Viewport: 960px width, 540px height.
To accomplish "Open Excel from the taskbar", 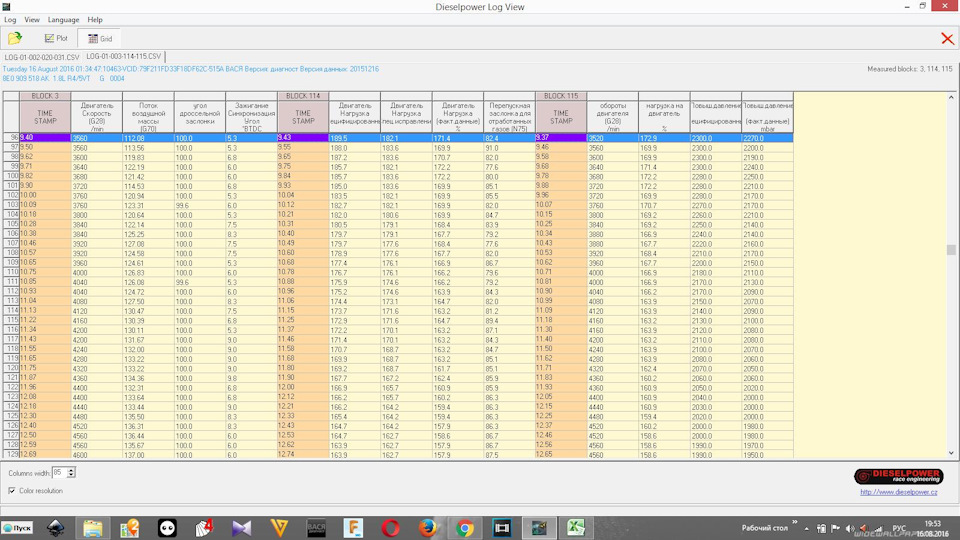I will click(576, 527).
